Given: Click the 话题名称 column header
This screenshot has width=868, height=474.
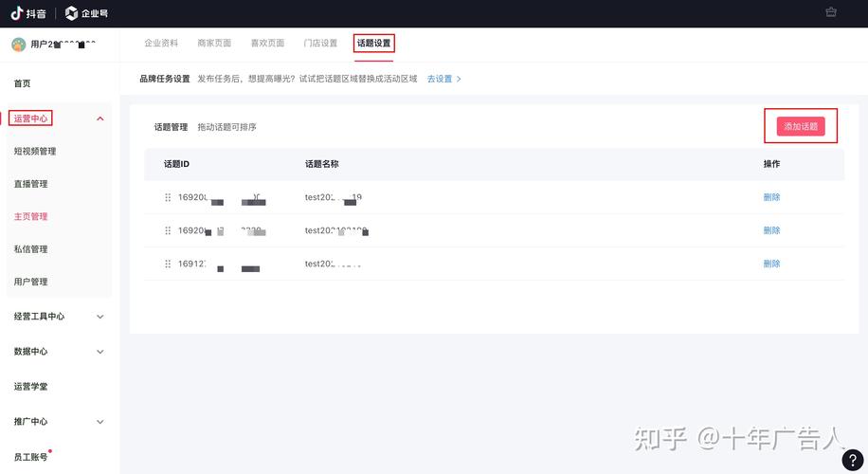Looking at the screenshot, I should click(x=321, y=164).
